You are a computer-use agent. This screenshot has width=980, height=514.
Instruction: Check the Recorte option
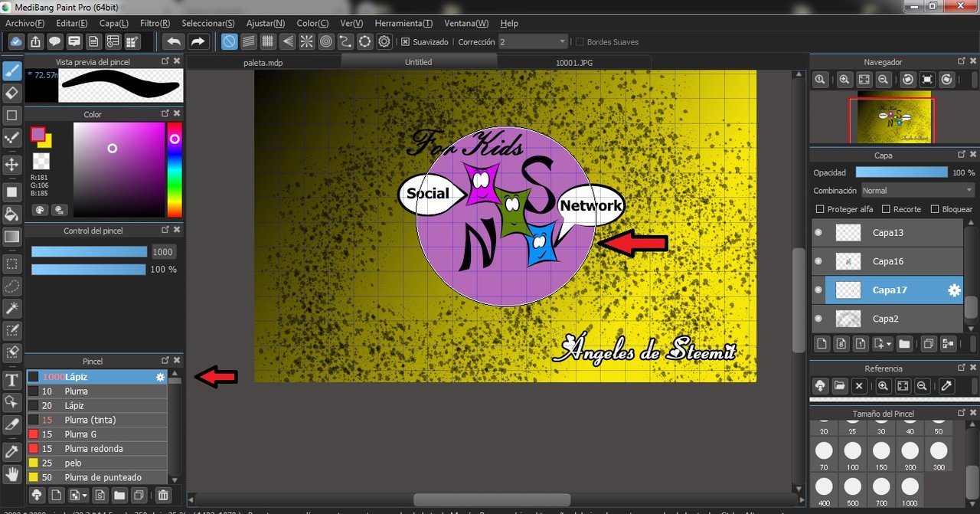point(886,209)
